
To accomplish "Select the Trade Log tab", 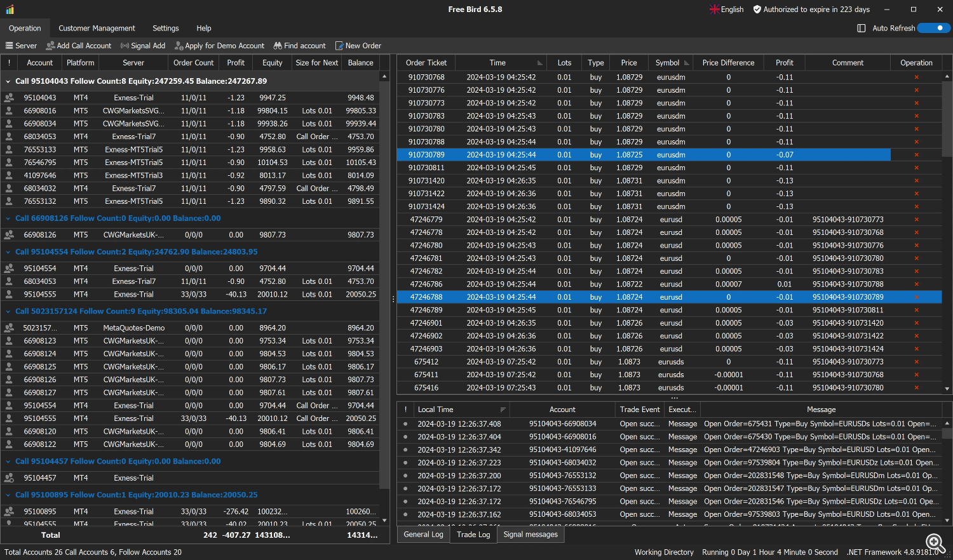I will coord(473,535).
